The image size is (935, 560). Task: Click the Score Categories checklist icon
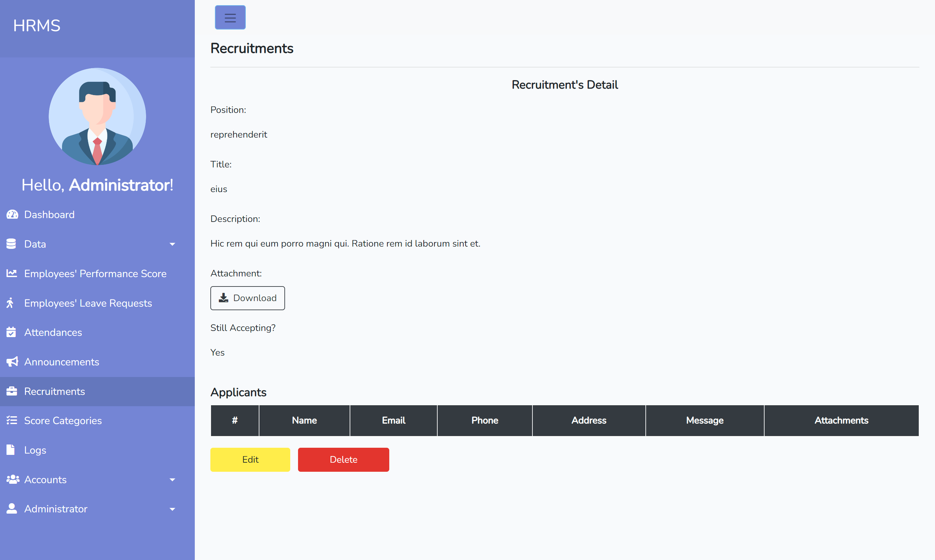(12, 420)
